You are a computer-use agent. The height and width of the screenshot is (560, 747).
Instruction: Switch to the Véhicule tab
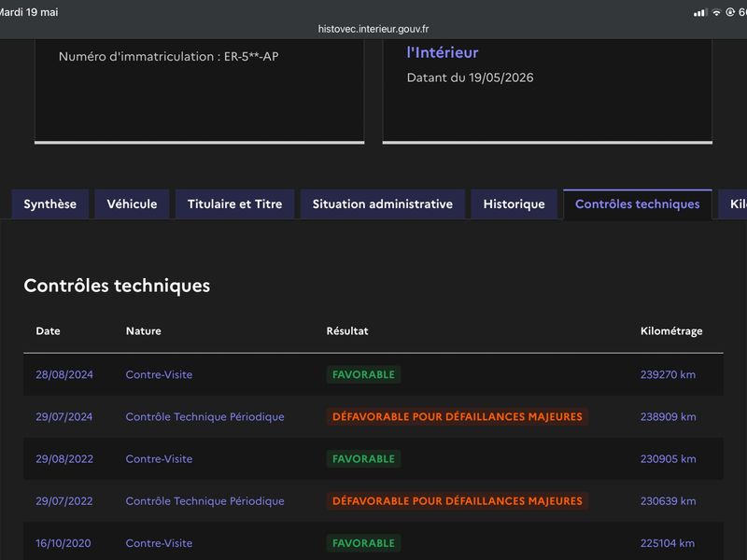[132, 204]
